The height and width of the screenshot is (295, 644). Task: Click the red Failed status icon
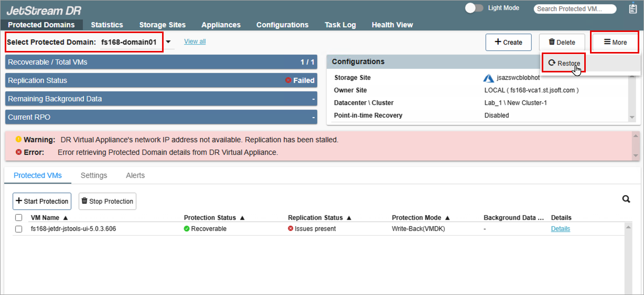(x=288, y=80)
